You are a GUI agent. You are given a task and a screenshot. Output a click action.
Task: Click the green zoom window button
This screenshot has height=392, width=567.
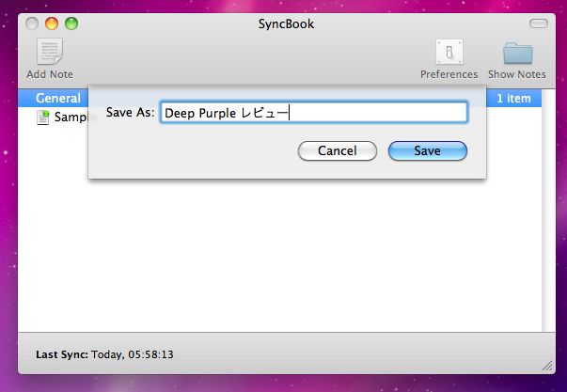coord(71,24)
